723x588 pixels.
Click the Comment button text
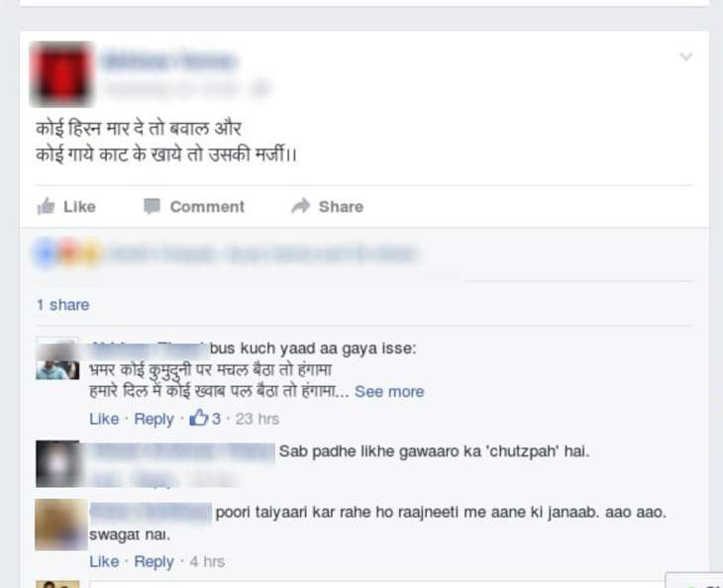(207, 207)
